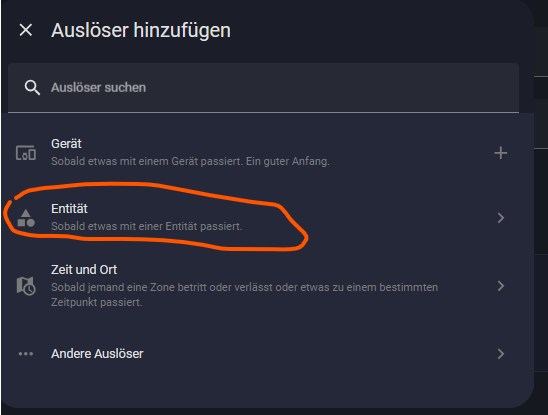The image size is (548, 415).
Task: Close the Auslöser hinzufügen dialog
Action: tap(26, 30)
